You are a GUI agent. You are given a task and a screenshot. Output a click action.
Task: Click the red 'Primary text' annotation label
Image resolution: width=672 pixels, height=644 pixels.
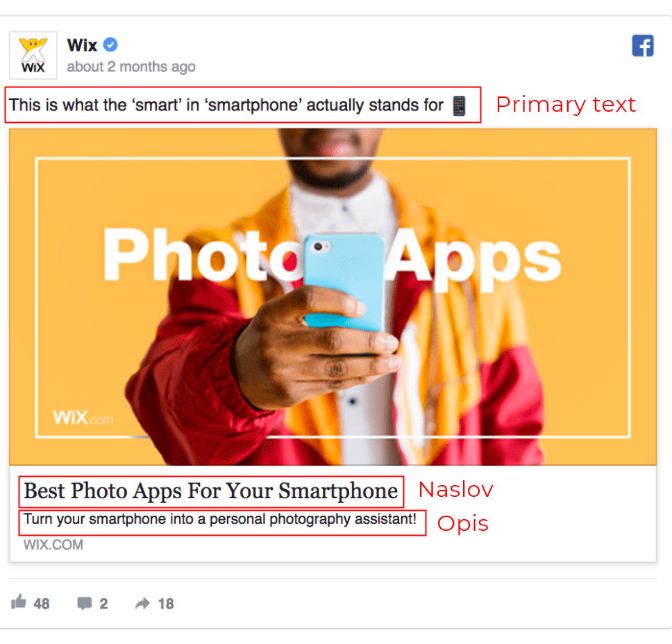(x=566, y=105)
